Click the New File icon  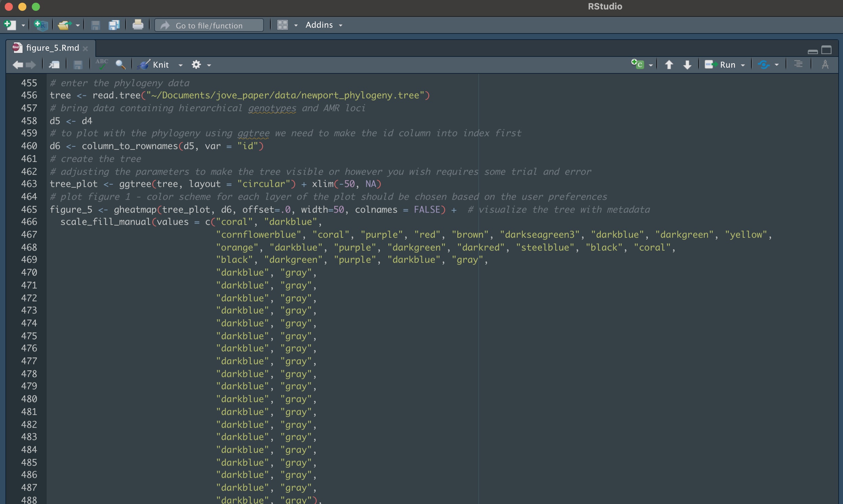coord(9,25)
